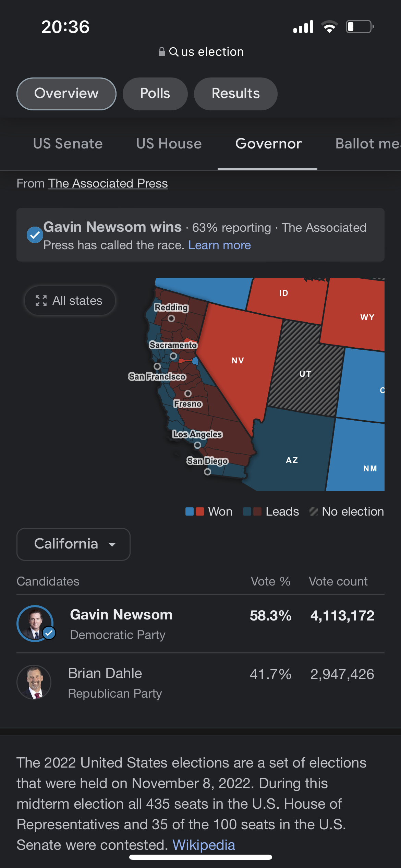Open the Learn more link
The width and height of the screenshot is (401, 868).
tap(220, 245)
